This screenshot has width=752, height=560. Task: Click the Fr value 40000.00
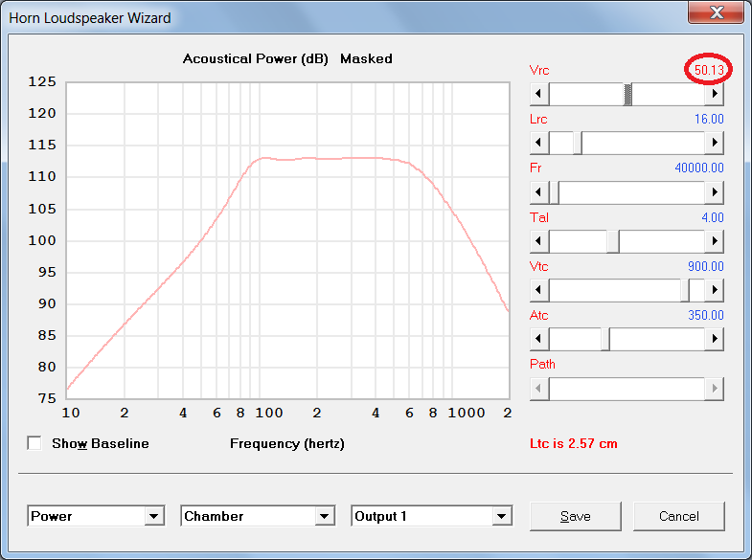point(699,168)
